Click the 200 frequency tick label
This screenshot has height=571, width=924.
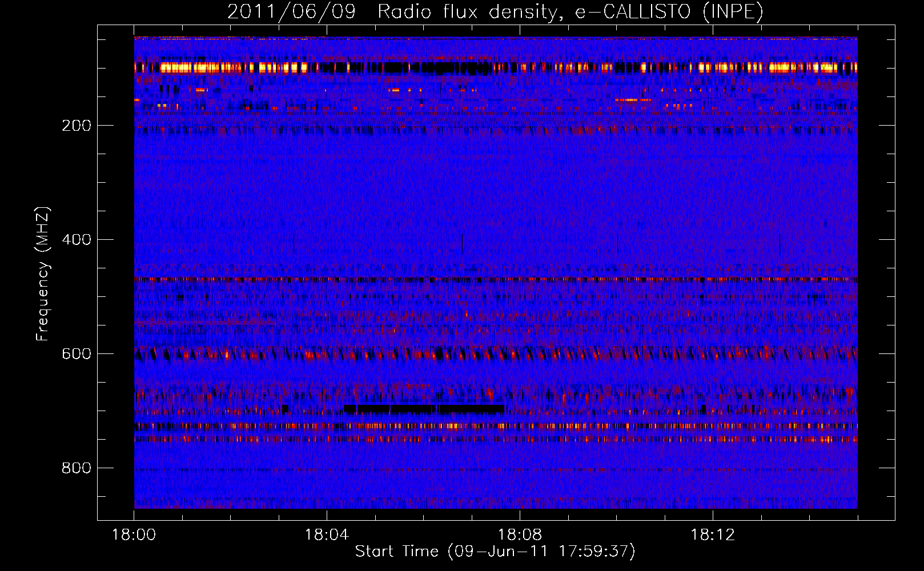click(77, 126)
